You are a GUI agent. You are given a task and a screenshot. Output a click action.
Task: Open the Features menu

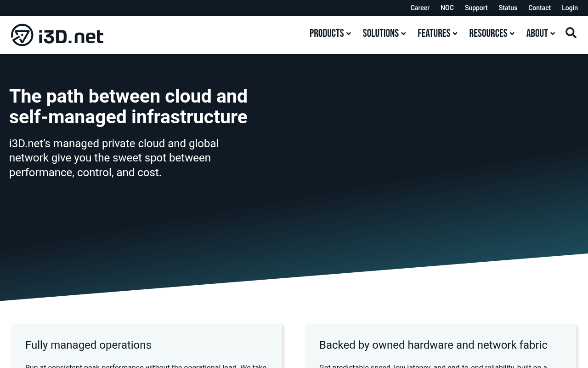tap(434, 33)
